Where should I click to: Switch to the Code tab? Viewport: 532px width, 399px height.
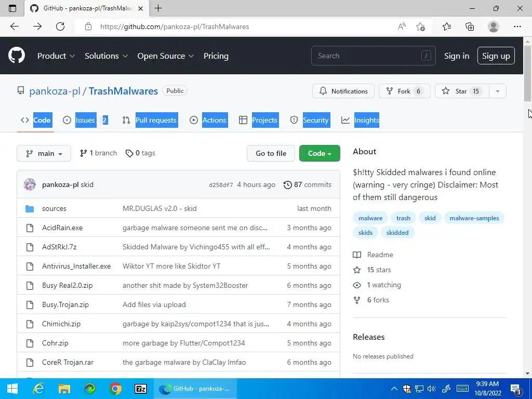[x=36, y=120]
